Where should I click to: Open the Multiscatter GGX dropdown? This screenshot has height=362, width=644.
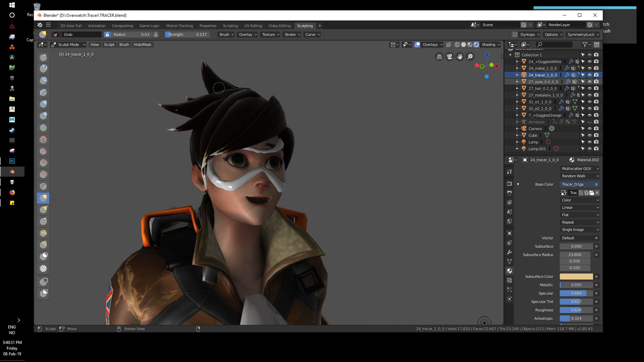(580, 169)
